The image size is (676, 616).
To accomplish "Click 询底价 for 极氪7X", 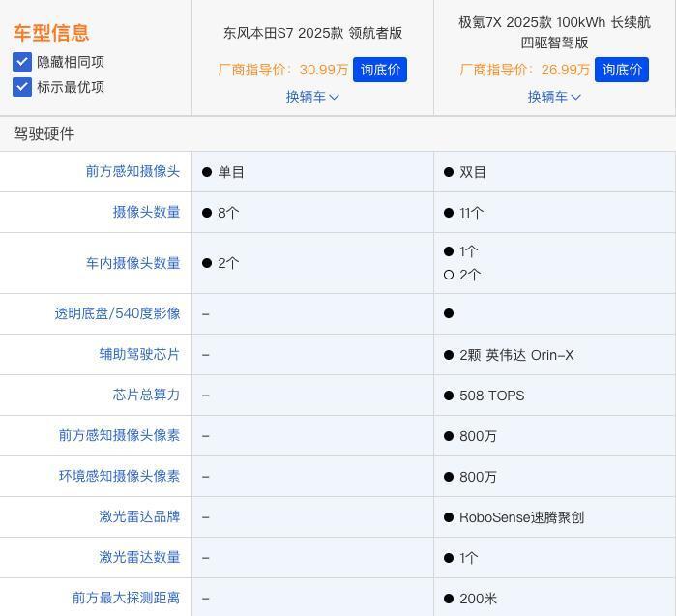I will pos(622,70).
